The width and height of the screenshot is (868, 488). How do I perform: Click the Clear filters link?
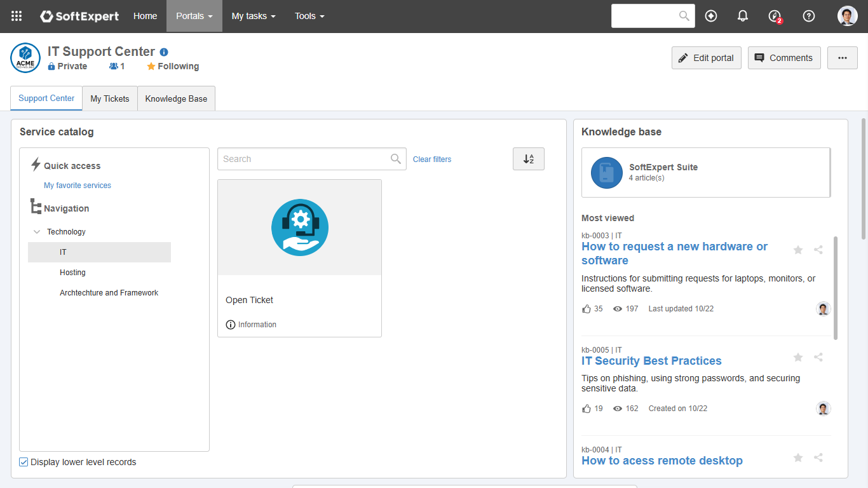432,159
